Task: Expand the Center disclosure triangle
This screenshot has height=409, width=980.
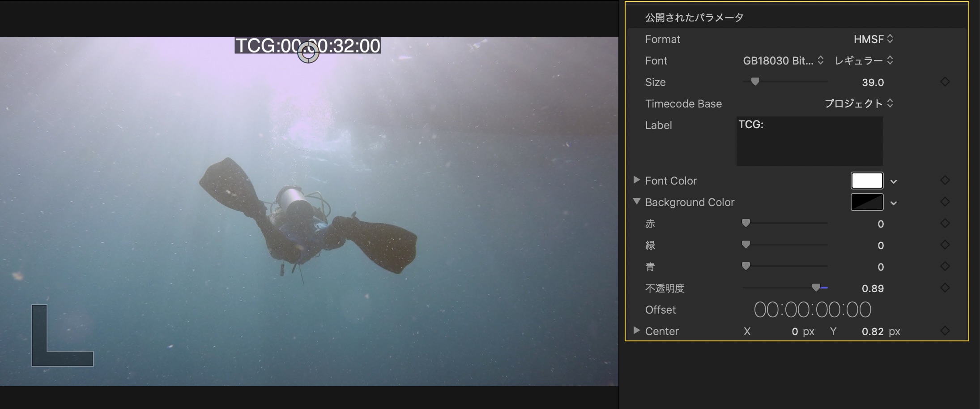Action: 636,331
